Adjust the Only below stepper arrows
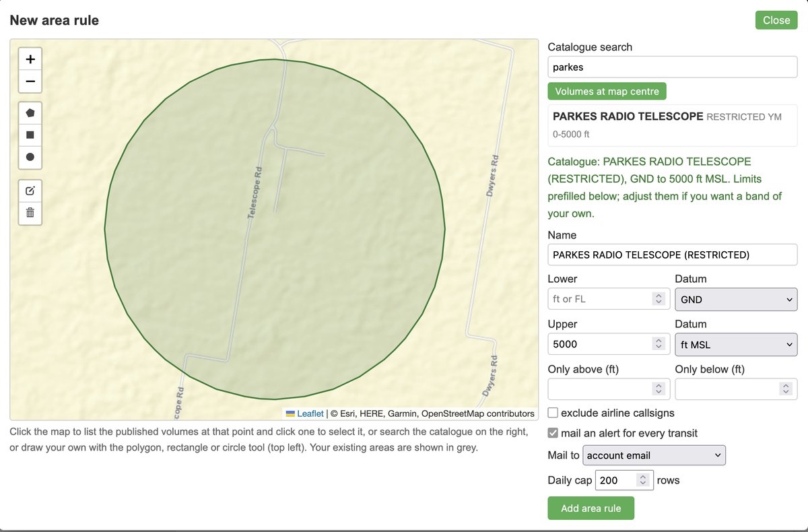 tap(786, 389)
